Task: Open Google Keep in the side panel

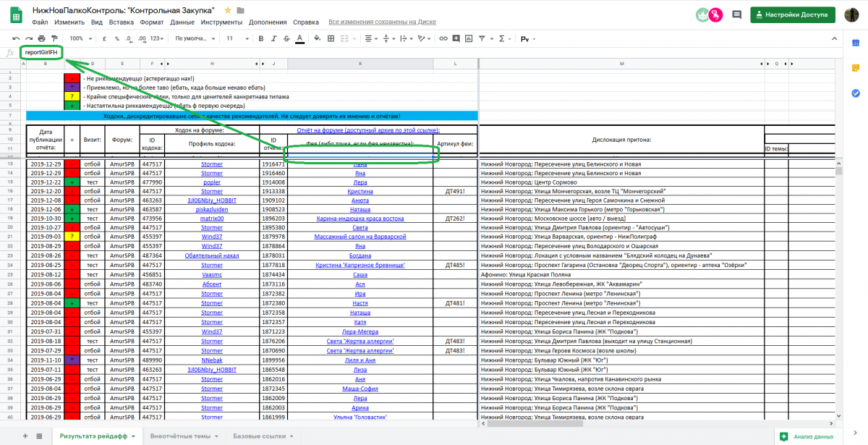Action: [x=855, y=68]
